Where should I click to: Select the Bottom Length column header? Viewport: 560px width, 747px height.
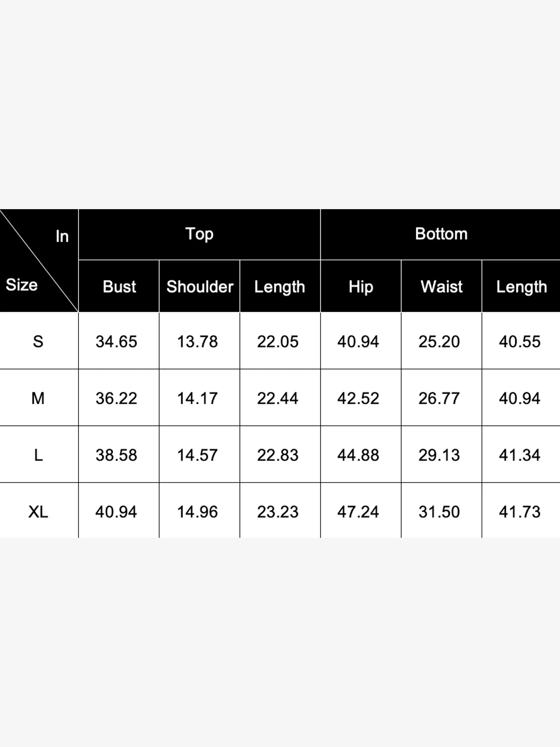coord(521,286)
